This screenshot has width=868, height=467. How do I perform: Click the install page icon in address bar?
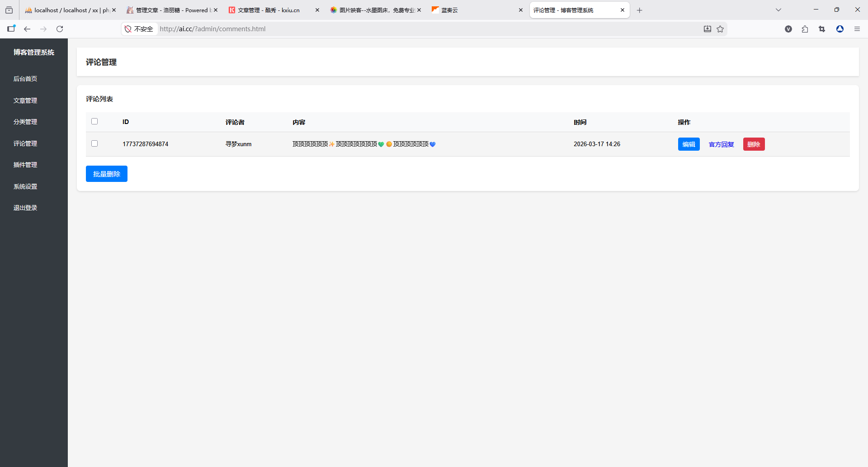[708, 29]
